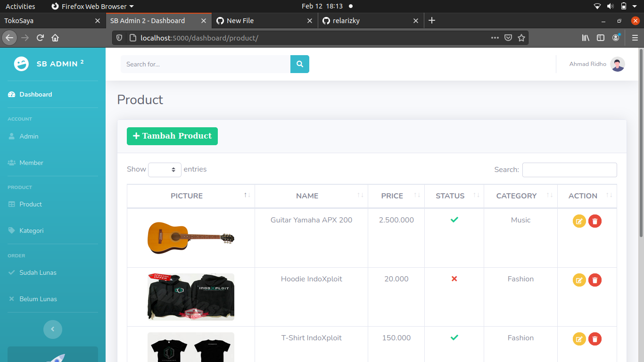644x362 pixels.
Task: Open Member in the sidebar
Action: (x=53, y=163)
